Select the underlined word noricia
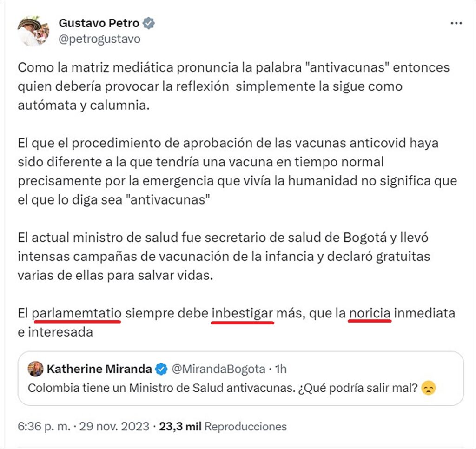 click(x=370, y=313)
